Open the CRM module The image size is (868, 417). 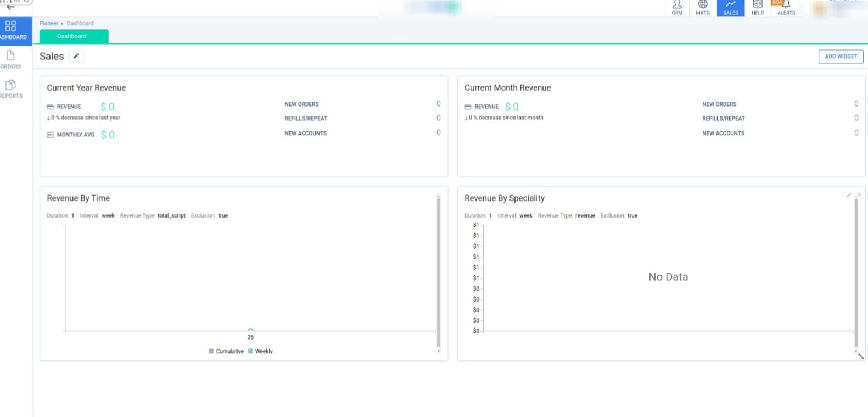coord(677,8)
